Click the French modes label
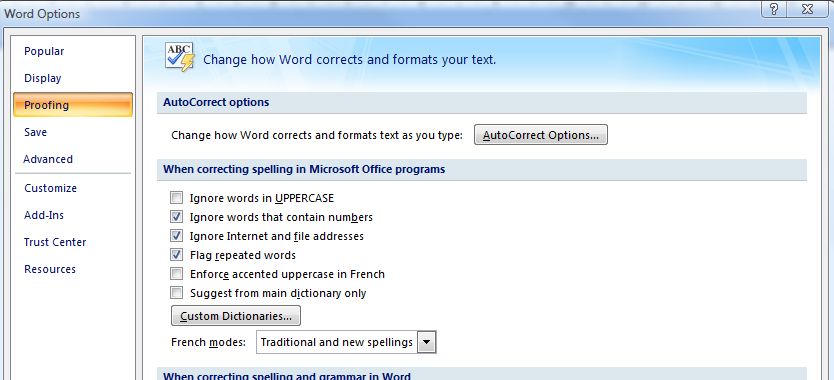Image resolution: width=834 pixels, height=380 pixels. pos(208,342)
